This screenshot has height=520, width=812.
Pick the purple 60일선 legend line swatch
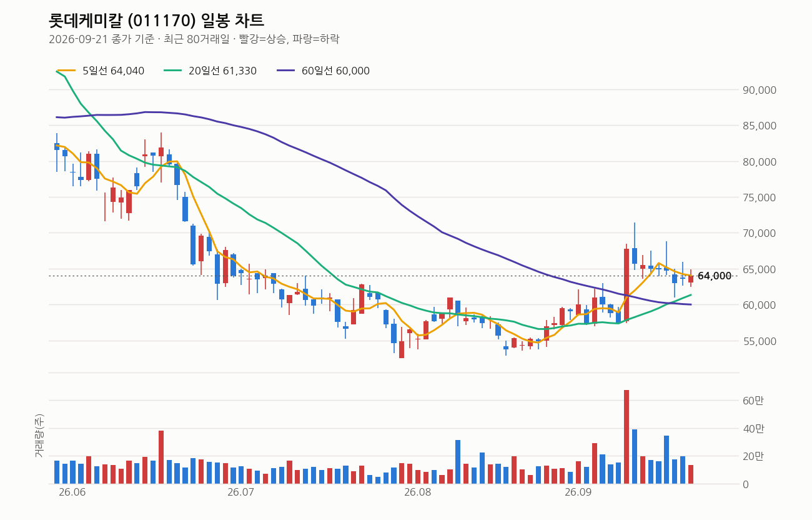click(x=286, y=71)
